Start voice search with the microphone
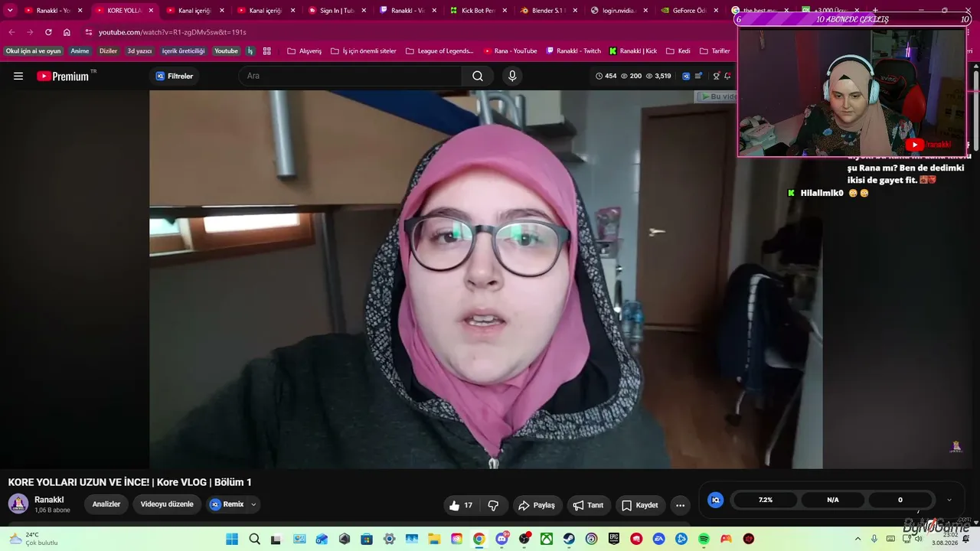 click(x=512, y=76)
